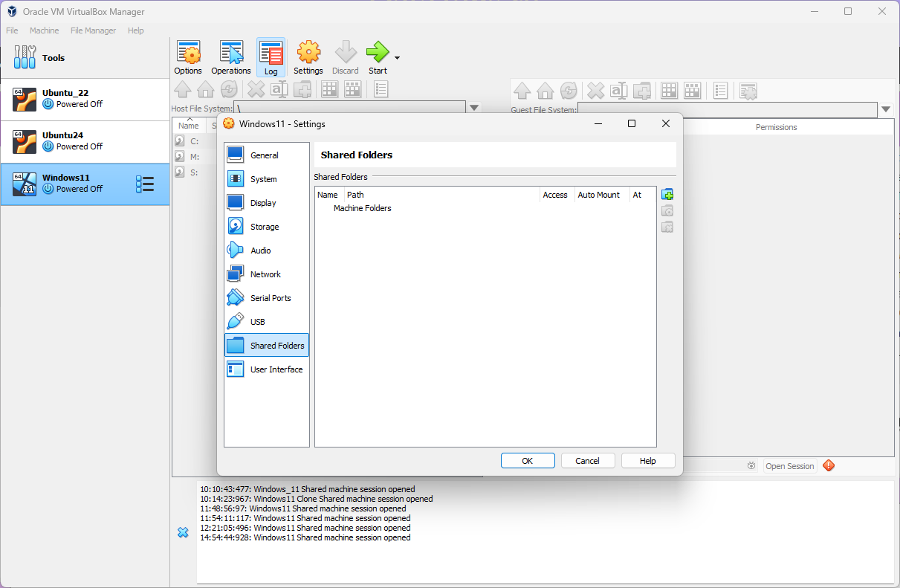Click Cancel in the Settings dialog
Viewport: 900px width, 588px height.
coord(588,461)
